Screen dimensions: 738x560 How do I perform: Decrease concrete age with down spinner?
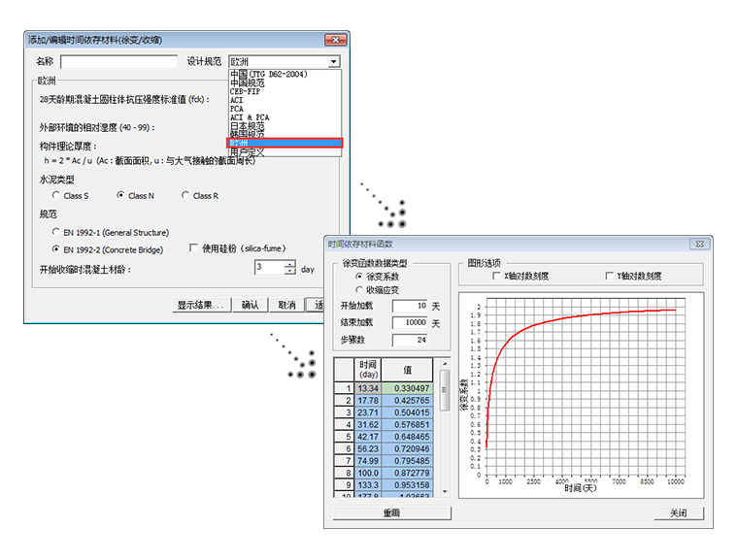[x=290, y=271]
